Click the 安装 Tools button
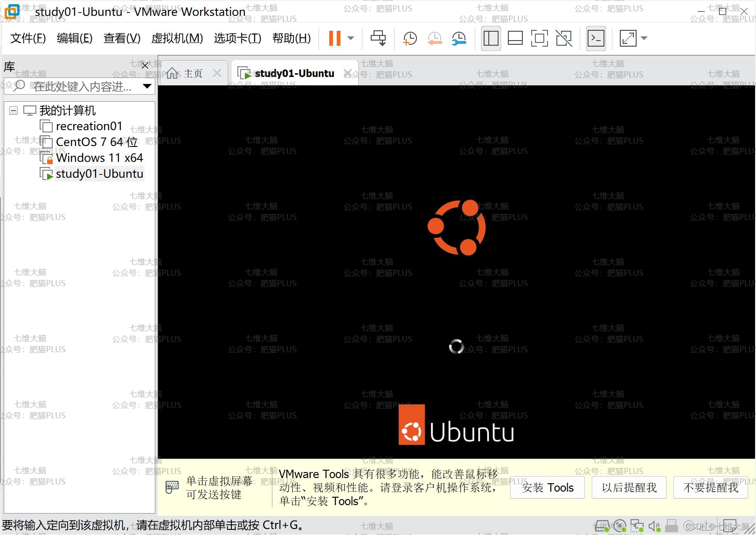This screenshot has width=756, height=535. tap(548, 488)
